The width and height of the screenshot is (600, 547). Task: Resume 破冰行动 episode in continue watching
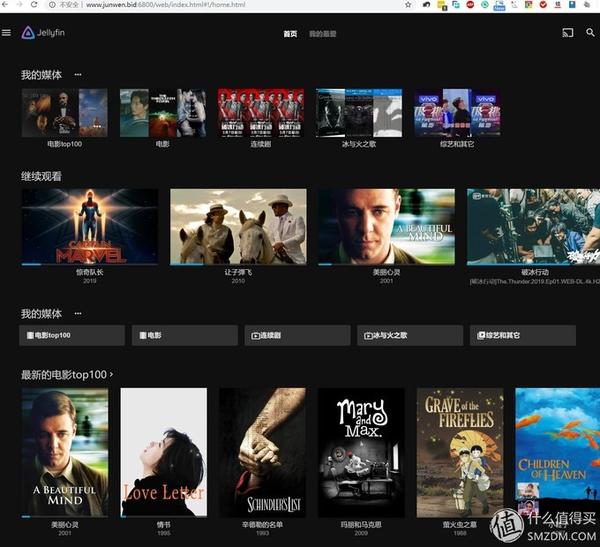click(533, 227)
